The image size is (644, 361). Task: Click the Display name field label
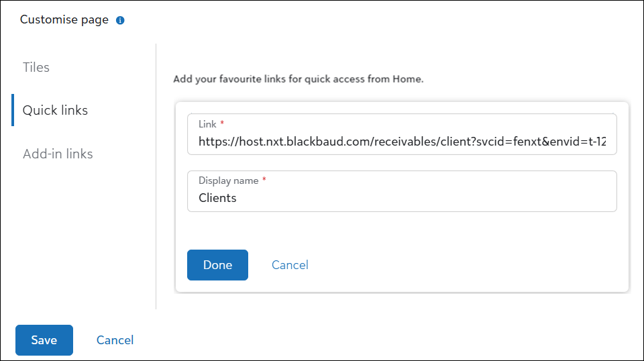[228, 180]
